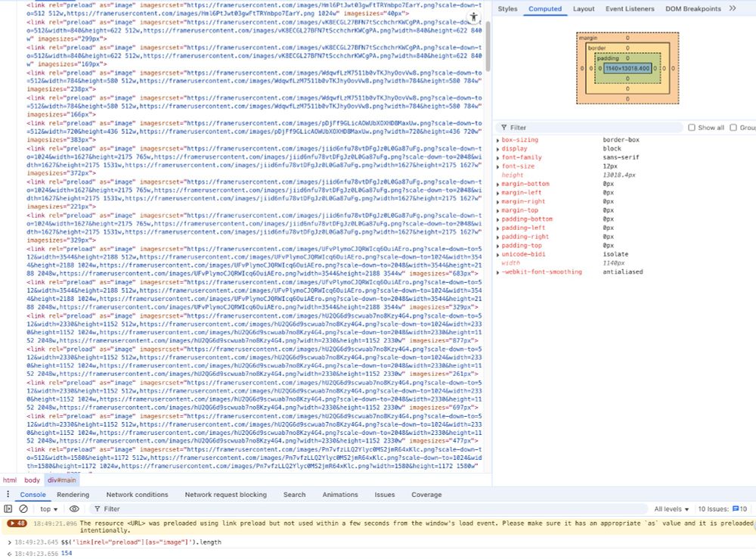756x559 pixels.
Task: Click the orange 48 message count badge
Action: pyautogui.click(x=17, y=523)
